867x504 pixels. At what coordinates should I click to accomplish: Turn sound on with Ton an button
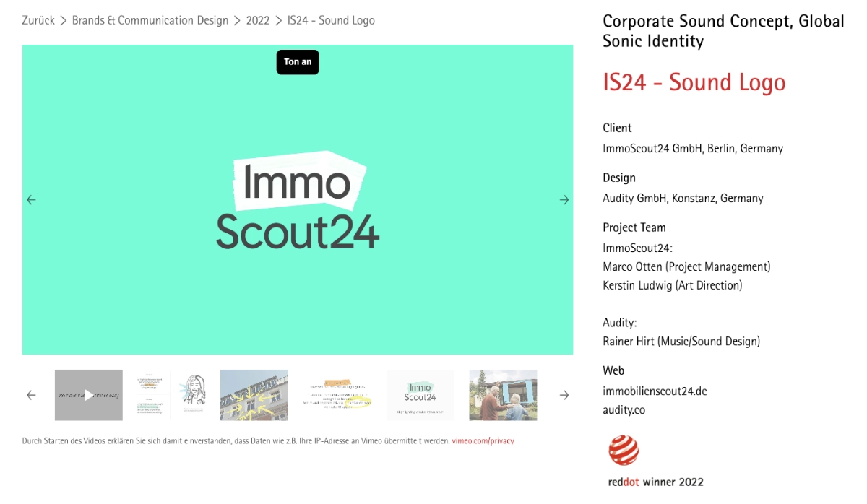click(298, 62)
